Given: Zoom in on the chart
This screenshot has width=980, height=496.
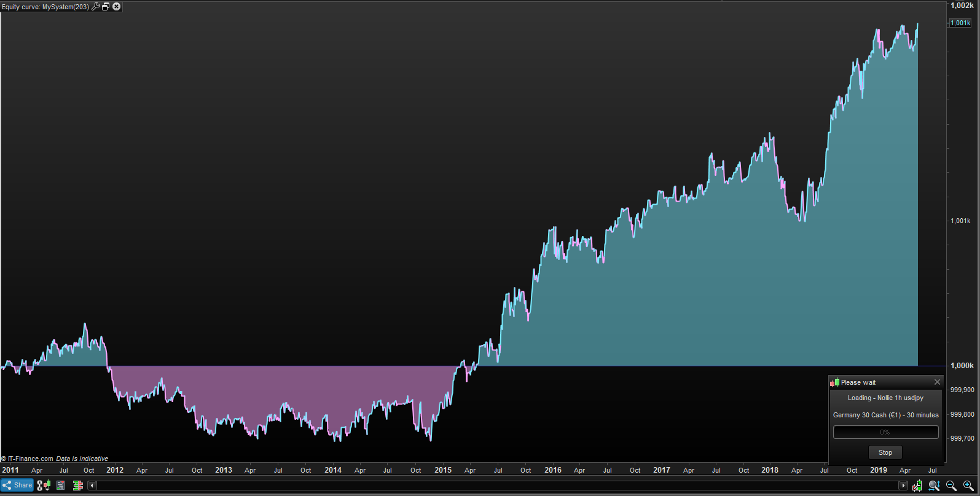Looking at the screenshot, I should point(968,486).
